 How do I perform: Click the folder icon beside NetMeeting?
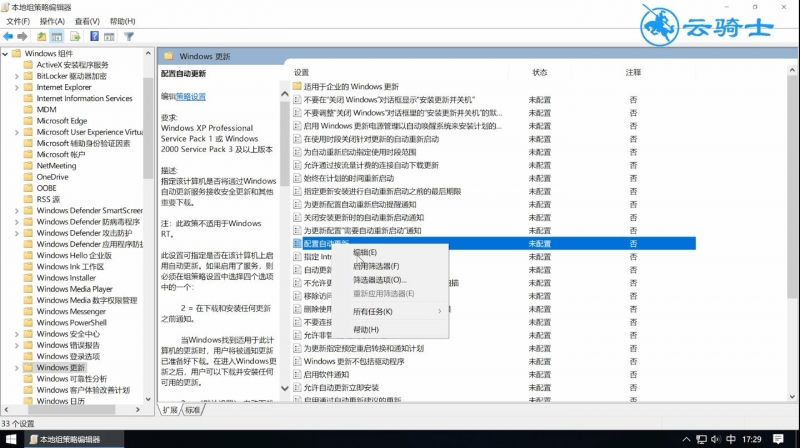coord(28,165)
